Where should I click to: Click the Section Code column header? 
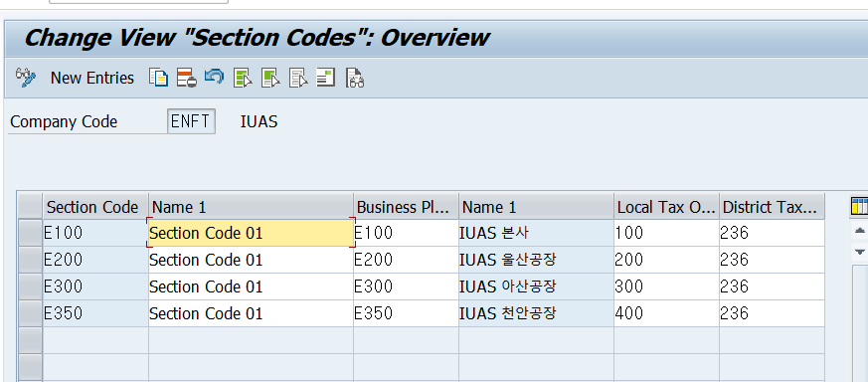[x=95, y=207]
